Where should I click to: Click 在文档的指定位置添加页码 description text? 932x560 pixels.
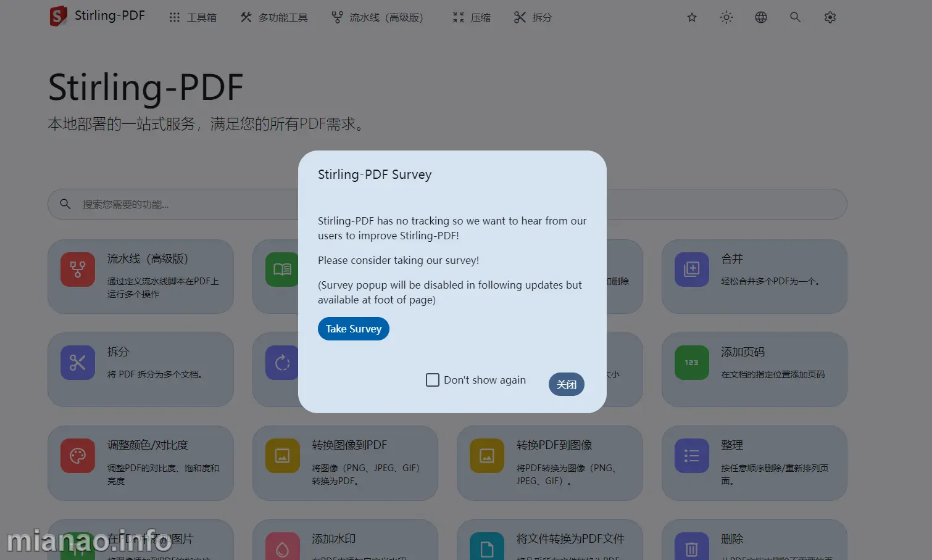(773, 374)
